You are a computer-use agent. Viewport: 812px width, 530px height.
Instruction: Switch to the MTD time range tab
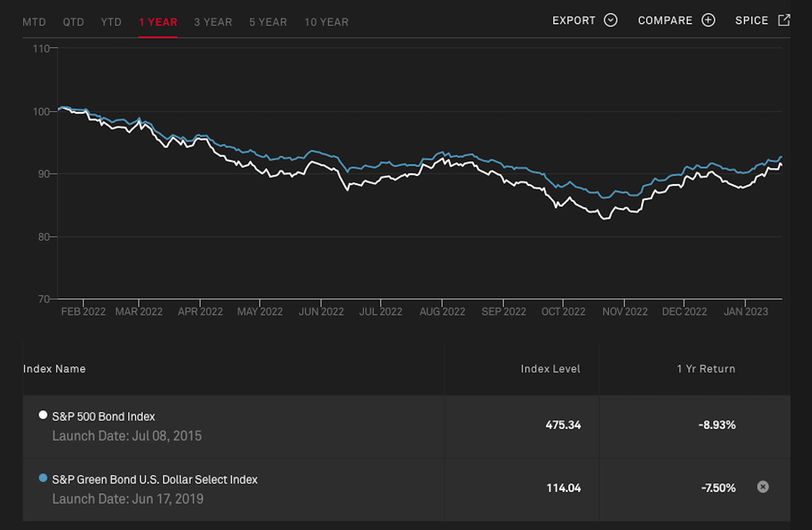pyautogui.click(x=34, y=22)
